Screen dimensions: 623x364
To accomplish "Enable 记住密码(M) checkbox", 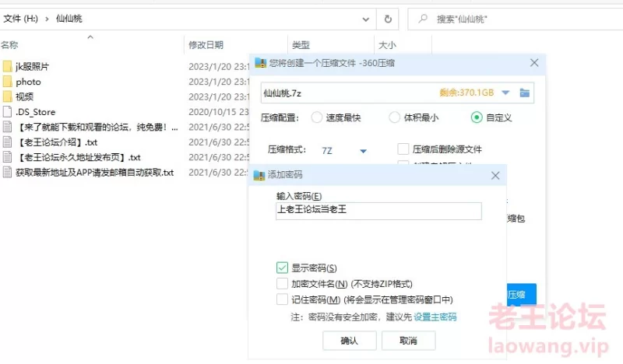I will click(282, 299).
